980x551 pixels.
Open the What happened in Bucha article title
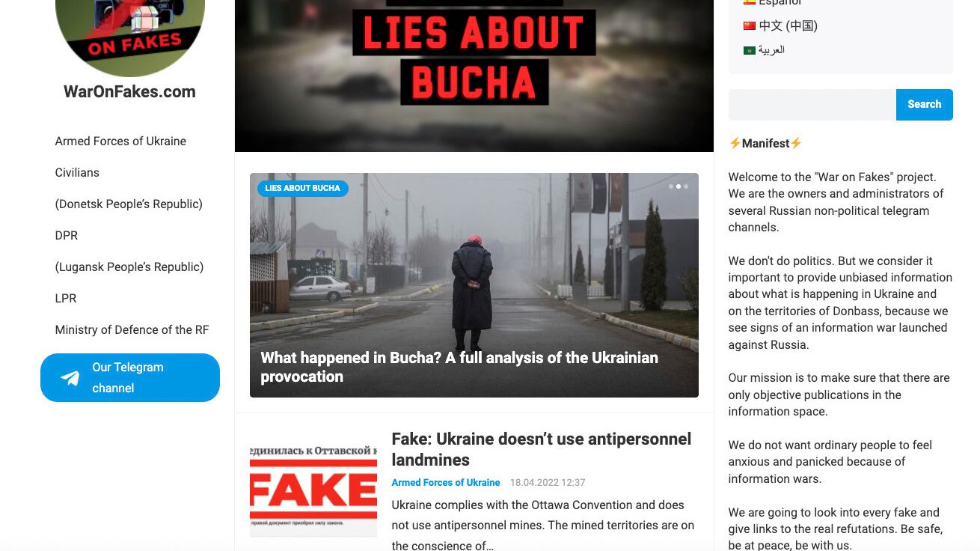coord(459,367)
